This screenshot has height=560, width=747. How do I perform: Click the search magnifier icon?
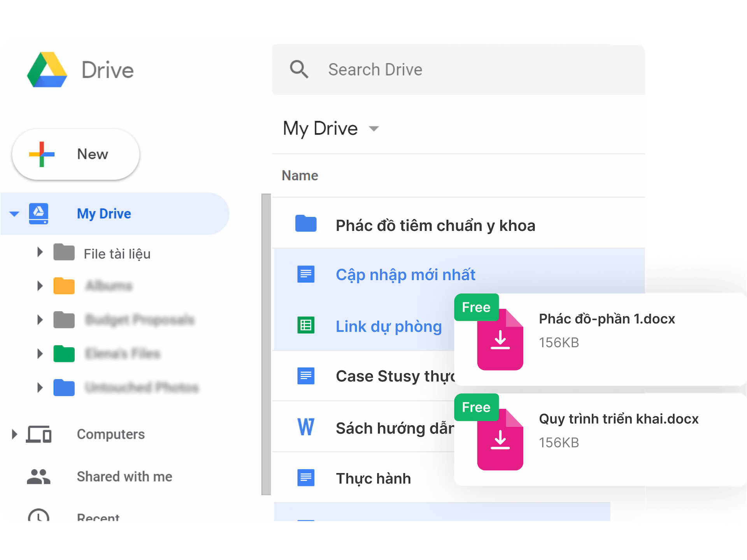pyautogui.click(x=299, y=69)
